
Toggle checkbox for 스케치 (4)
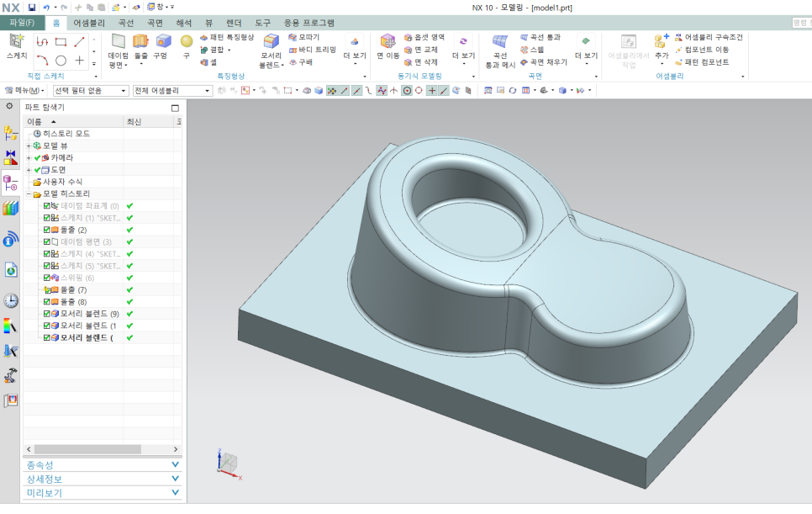[46, 253]
